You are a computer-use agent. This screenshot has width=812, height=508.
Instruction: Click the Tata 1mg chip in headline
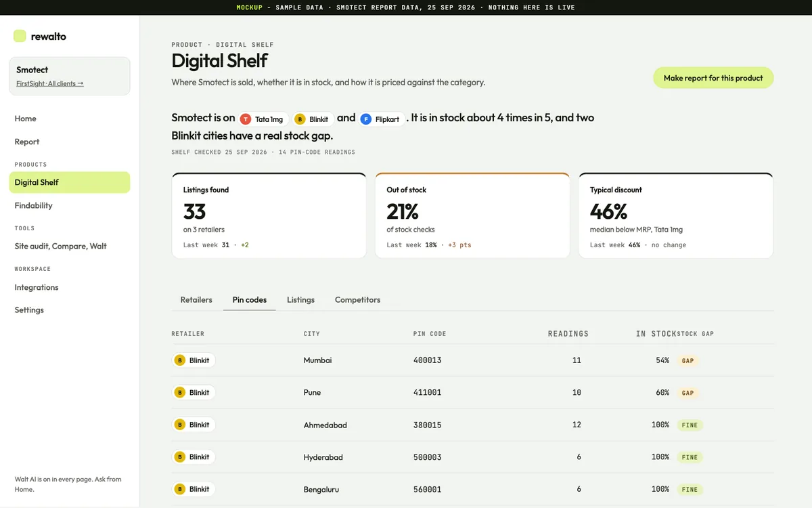pos(264,119)
